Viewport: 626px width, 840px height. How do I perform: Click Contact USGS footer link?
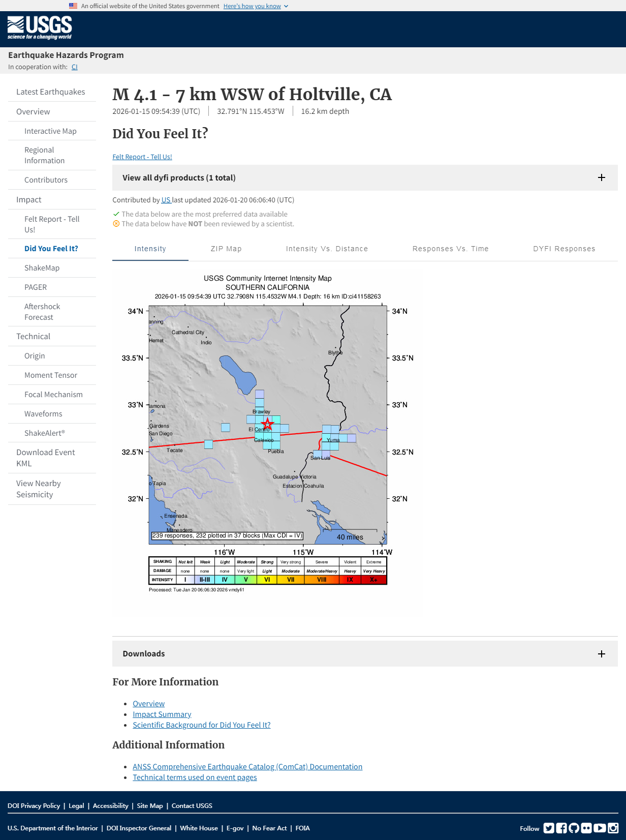[x=192, y=806]
